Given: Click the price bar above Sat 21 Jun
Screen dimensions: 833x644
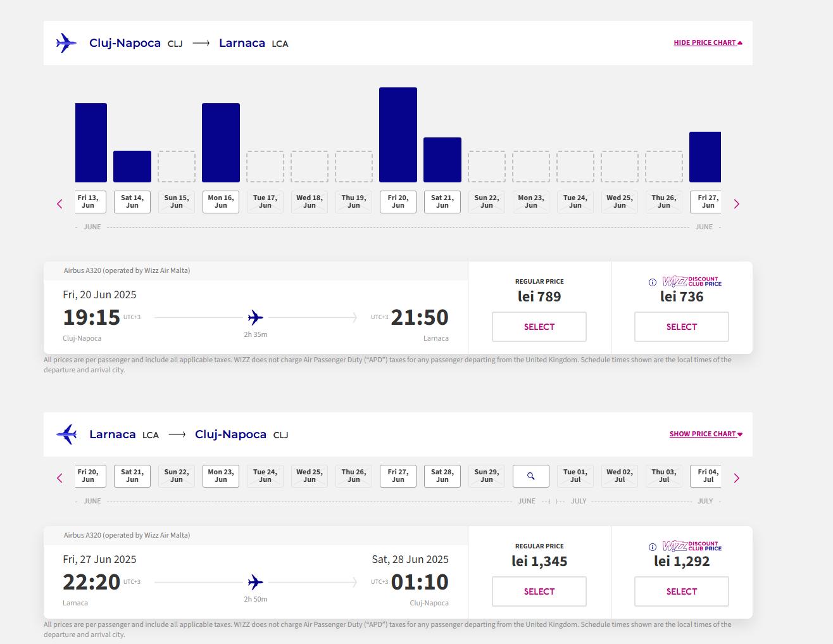Looking at the screenshot, I should click(x=442, y=160).
